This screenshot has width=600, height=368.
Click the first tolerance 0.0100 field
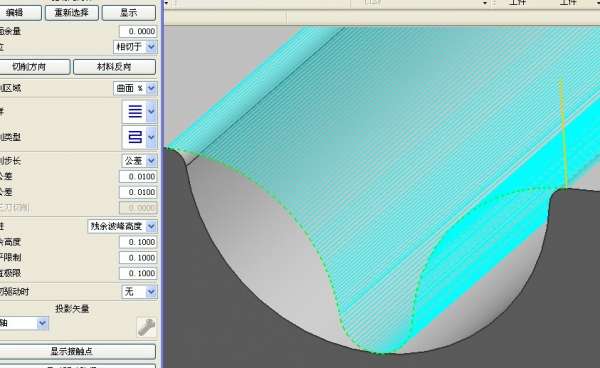point(138,177)
